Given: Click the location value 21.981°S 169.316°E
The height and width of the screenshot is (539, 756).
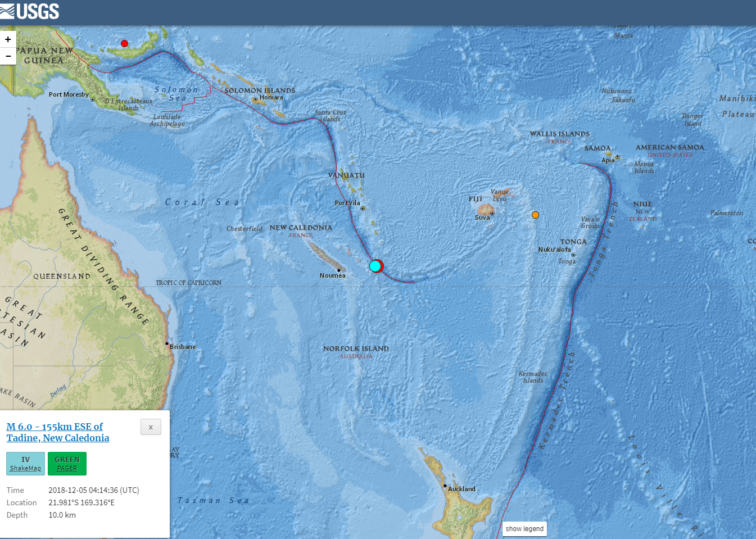Looking at the screenshot, I should [82, 502].
